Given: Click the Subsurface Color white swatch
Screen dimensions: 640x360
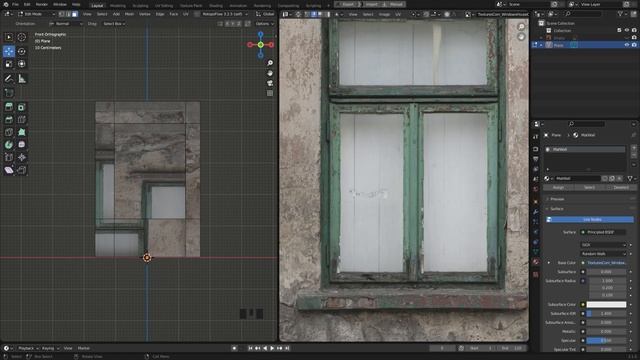Looking at the screenshot, I should (x=606, y=304).
